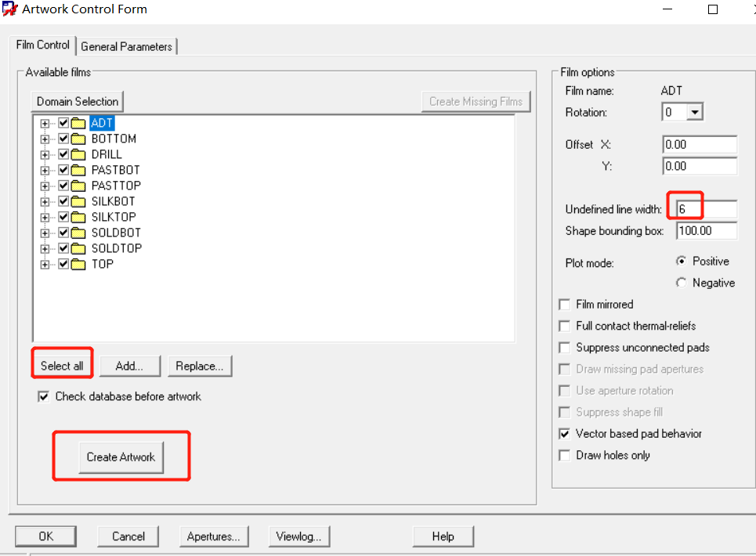
Task: Click the Add... button
Action: (130, 366)
